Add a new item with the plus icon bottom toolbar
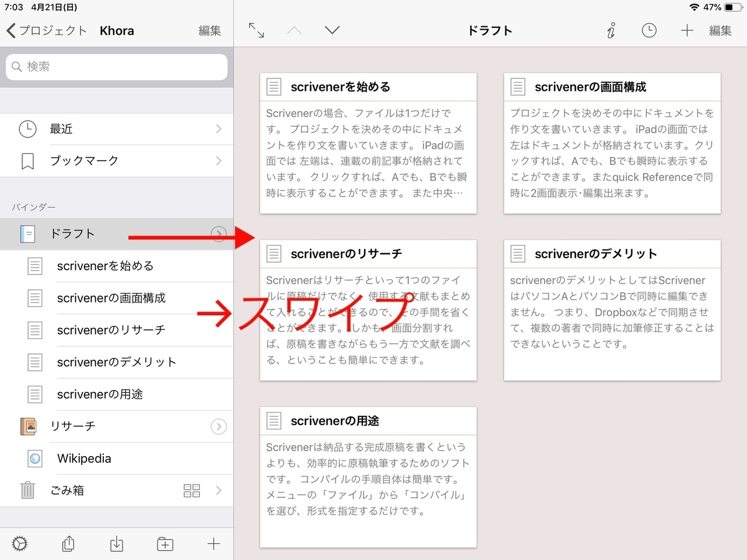 tap(213, 543)
